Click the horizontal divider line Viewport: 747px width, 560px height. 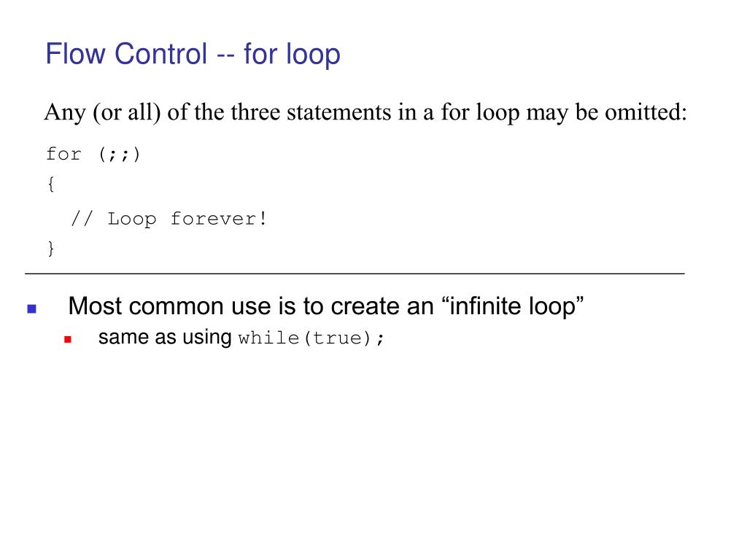point(355,274)
